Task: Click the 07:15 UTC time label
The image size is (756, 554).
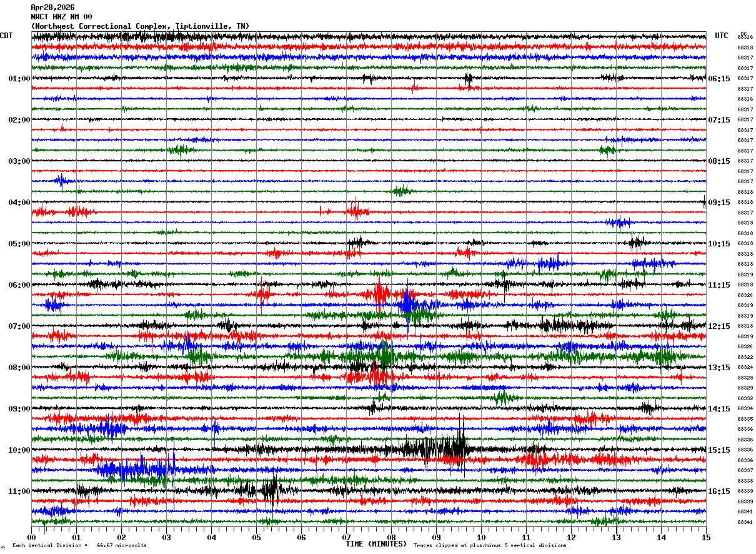Action: click(x=719, y=120)
